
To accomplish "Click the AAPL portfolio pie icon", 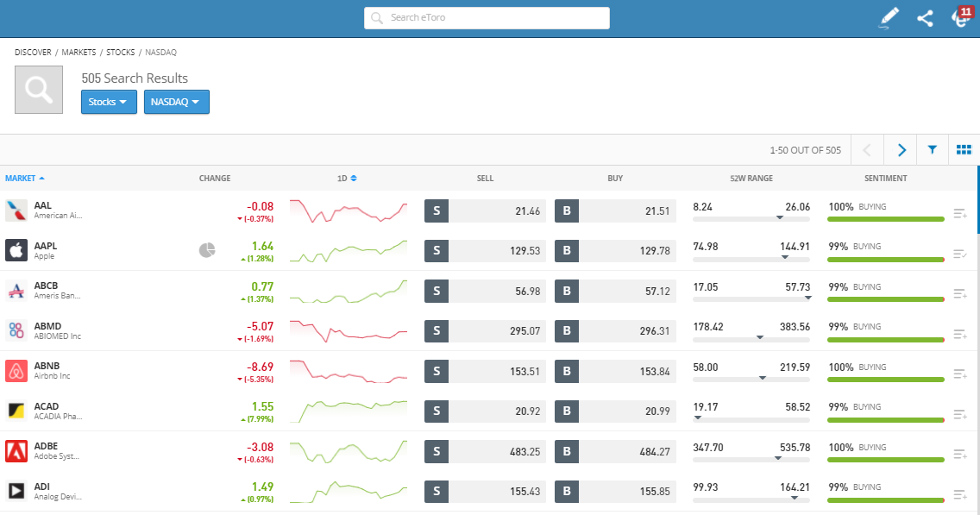I will 208,250.
